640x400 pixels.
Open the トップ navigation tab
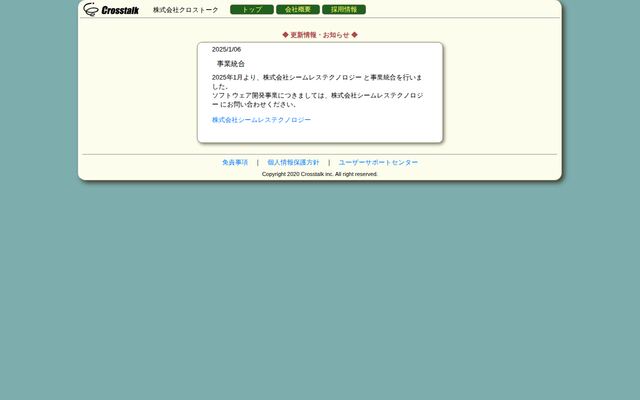252,9
